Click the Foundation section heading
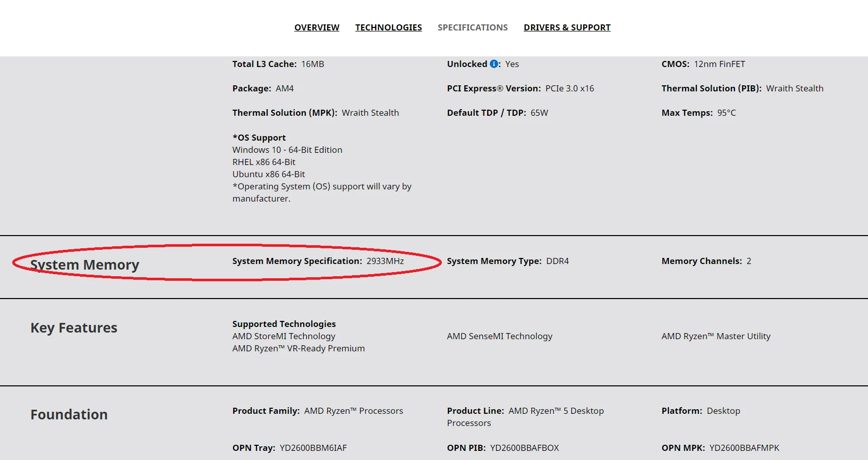Viewport: 868px width, 460px height. click(x=69, y=415)
